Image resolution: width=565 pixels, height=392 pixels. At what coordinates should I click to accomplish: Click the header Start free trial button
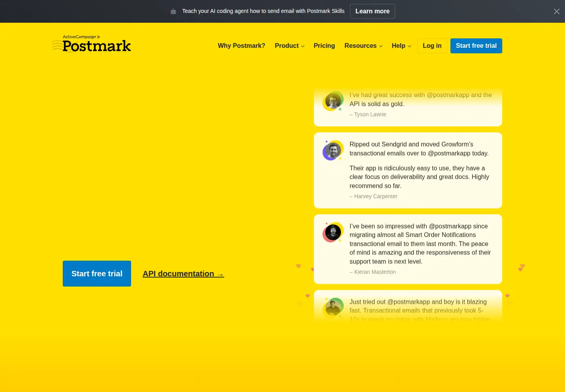click(476, 46)
